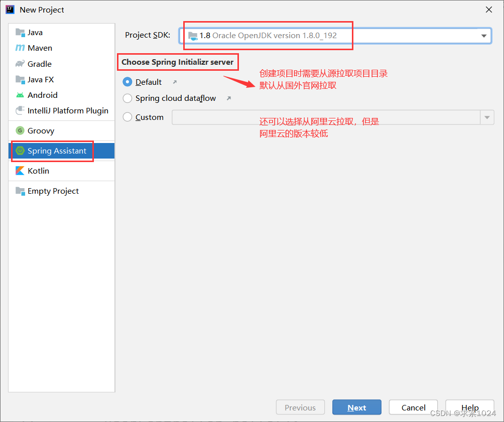Click the Gradle elephant icon

pos(20,64)
